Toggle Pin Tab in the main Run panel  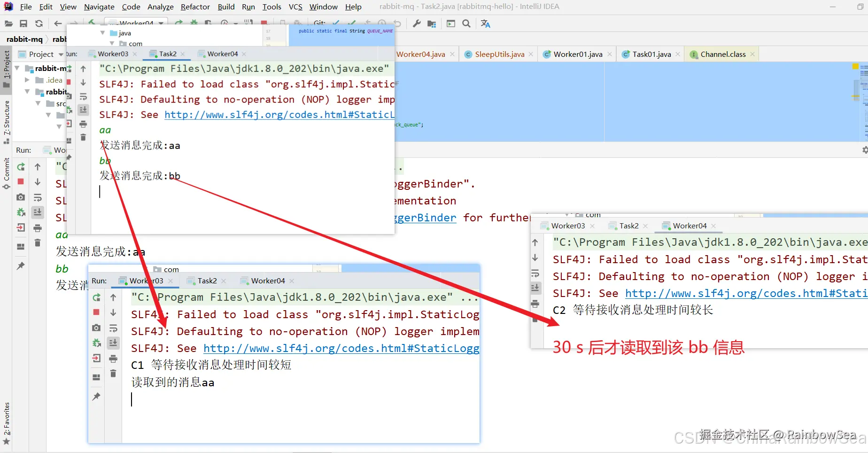[x=21, y=266]
